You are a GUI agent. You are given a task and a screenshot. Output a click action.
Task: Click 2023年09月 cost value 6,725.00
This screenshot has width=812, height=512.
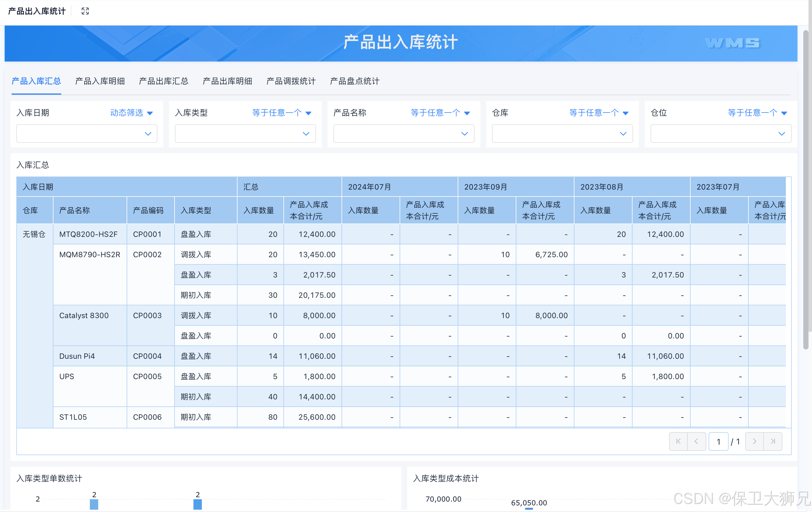tap(552, 255)
